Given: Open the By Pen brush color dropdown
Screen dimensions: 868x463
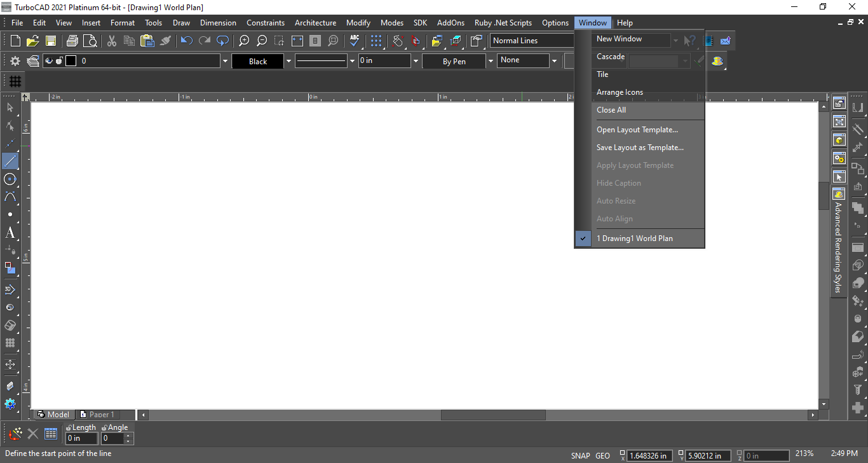Looking at the screenshot, I should [491, 62].
